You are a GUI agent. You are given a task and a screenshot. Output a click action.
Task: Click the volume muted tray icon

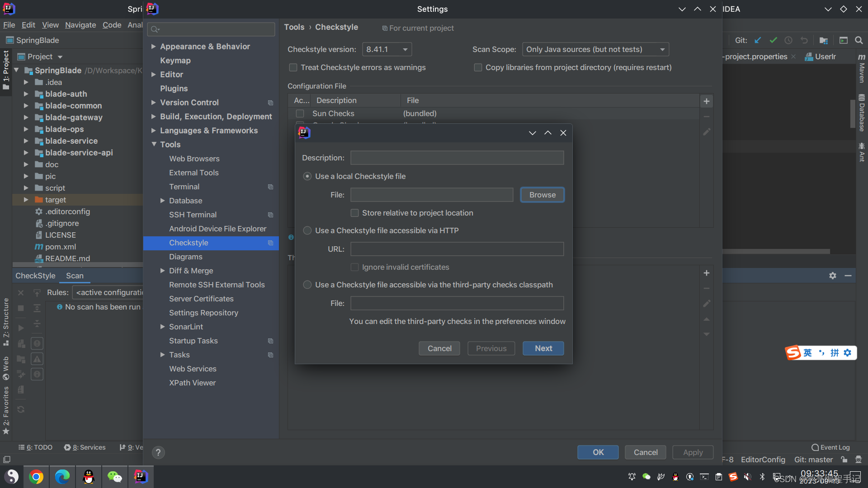point(748,477)
